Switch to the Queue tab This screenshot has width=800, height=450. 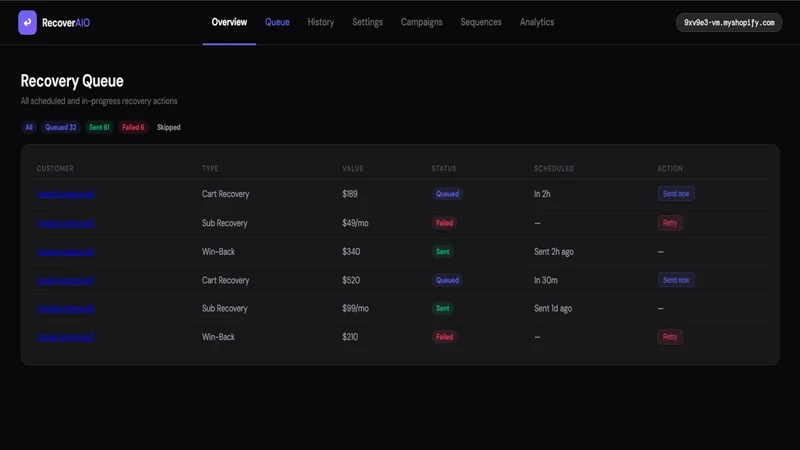coord(277,22)
